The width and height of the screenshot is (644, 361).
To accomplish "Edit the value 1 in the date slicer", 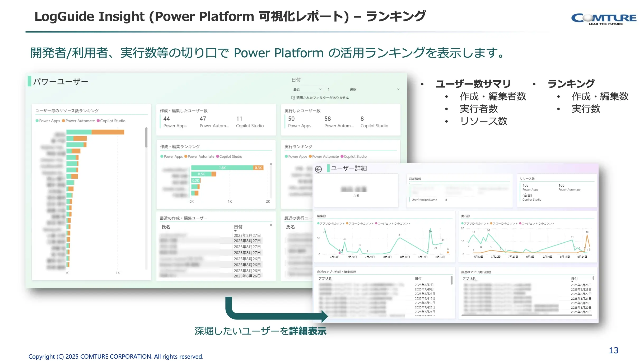I will point(328,89).
